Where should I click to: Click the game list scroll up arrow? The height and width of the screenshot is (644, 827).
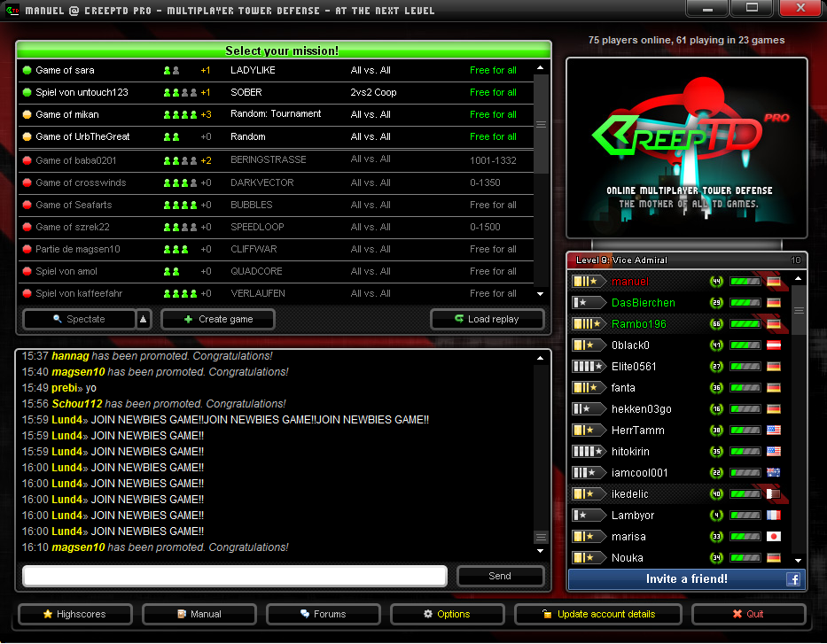point(540,68)
